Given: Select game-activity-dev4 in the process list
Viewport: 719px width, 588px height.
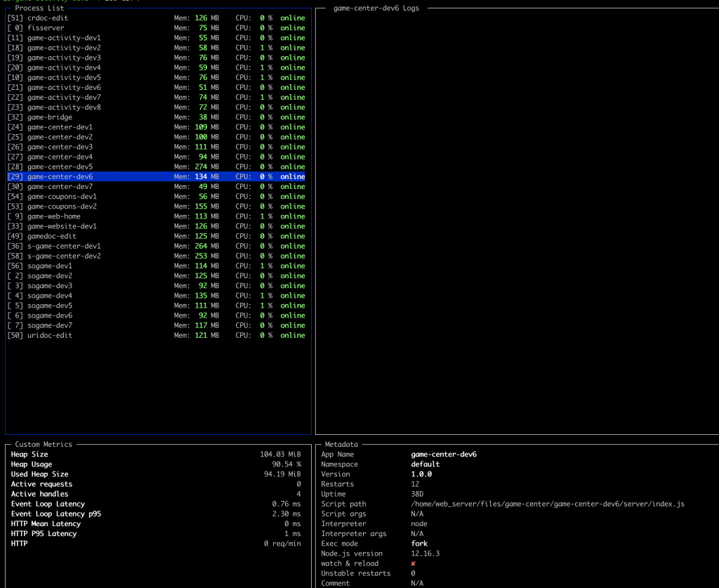Looking at the screenshot, I should coord(156,67).
